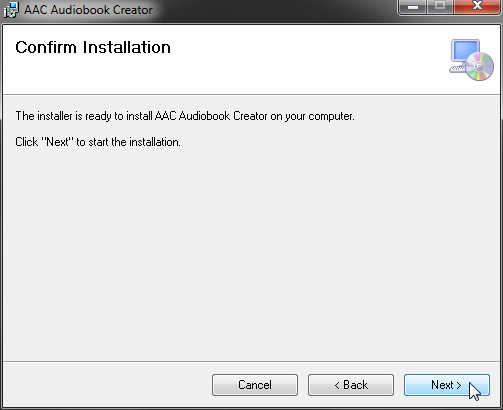Image resolution: width=503 pixels, height=410 pixels.
Task: Start installation with the Next > button
Action: pyautogui.click(x=447, y=385)
